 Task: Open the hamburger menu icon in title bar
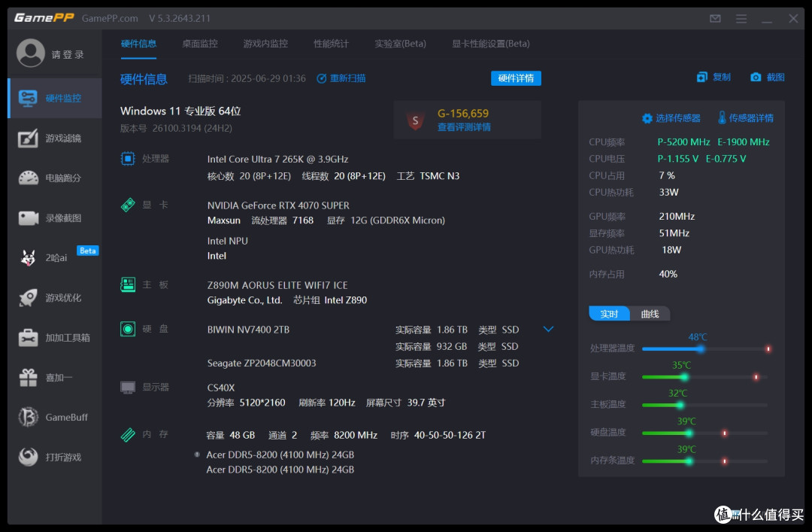point(741,19)
